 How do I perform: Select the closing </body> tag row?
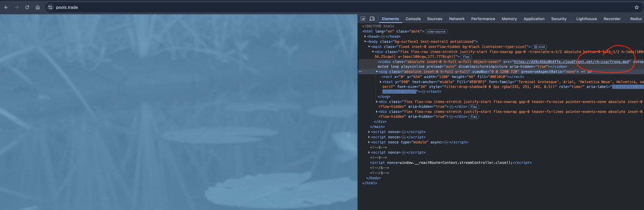click(x=373, y=178)
